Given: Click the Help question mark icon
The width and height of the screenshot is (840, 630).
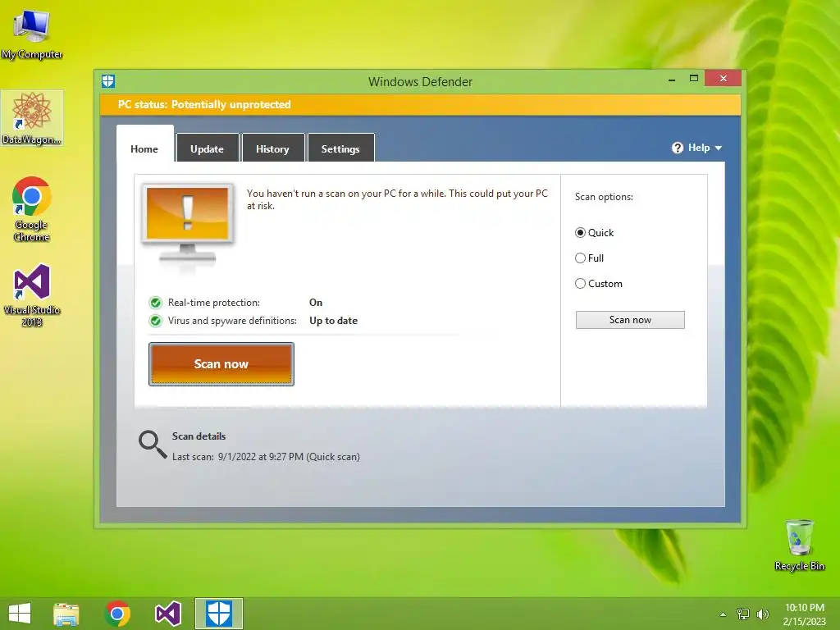Looking at the screenshot, I should (677, 148).
